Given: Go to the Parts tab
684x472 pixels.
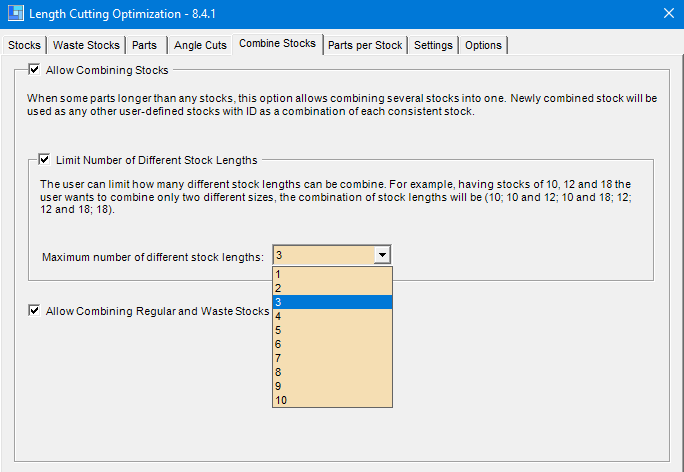Looking at the screenshot, I should pyautogui.click(x=145, y=45).
